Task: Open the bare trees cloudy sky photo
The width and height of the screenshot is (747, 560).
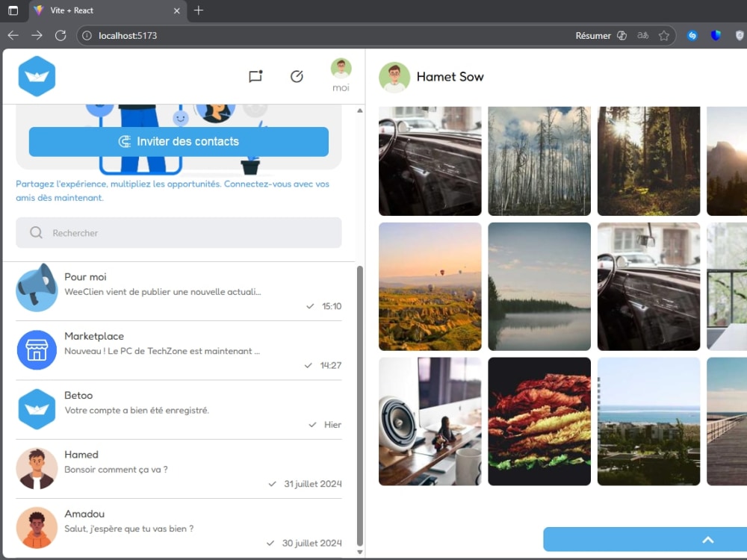Action: point(539,161)
